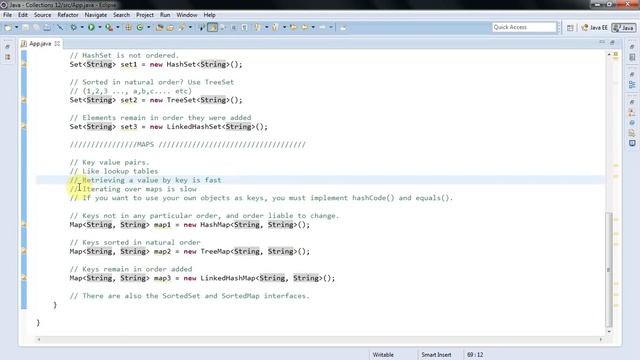Open the Next Annotation dropdown arrow
The height and width of the screenshot is (360, 640).
(x=266, y=27)
